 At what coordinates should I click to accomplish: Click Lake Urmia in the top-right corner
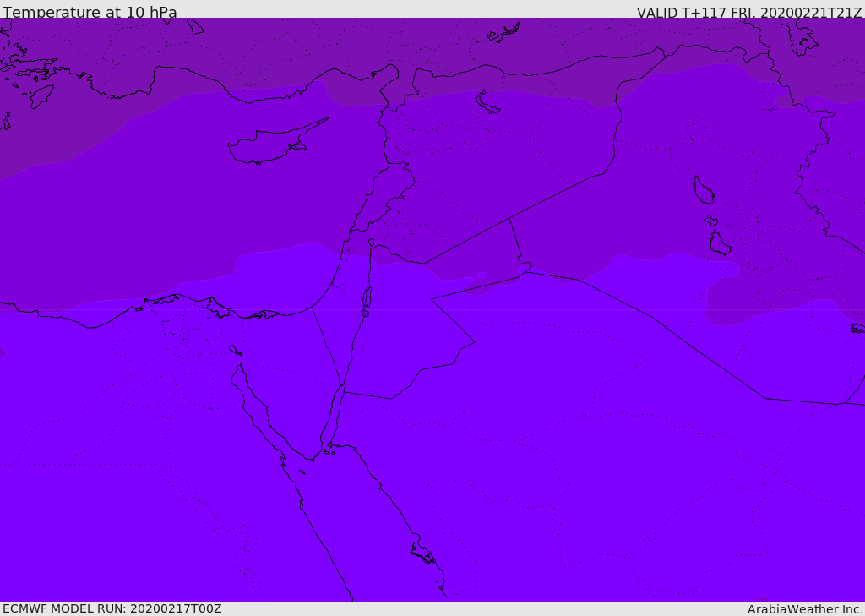[x=799, y=34]
